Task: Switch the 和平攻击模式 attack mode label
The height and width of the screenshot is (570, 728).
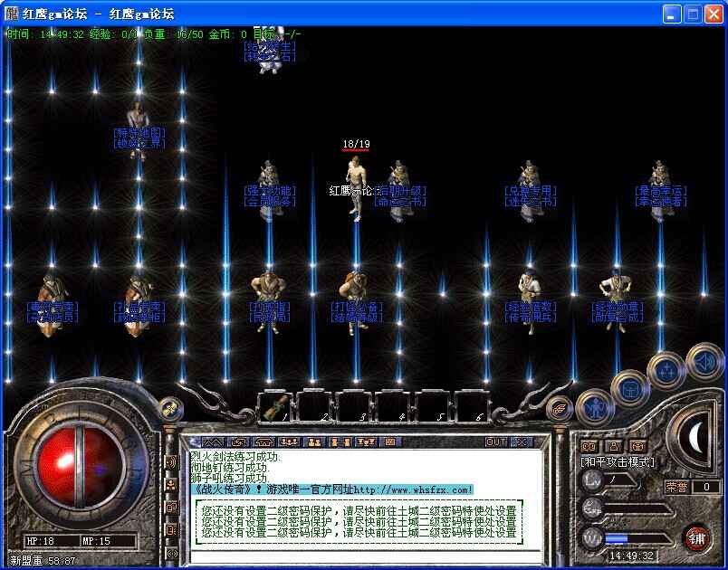Action: [x=618, y=462]
